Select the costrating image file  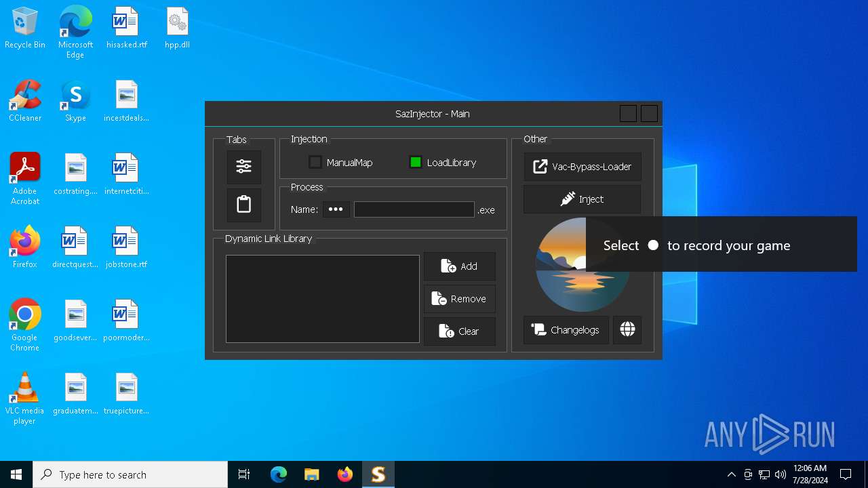click(75, 175)
